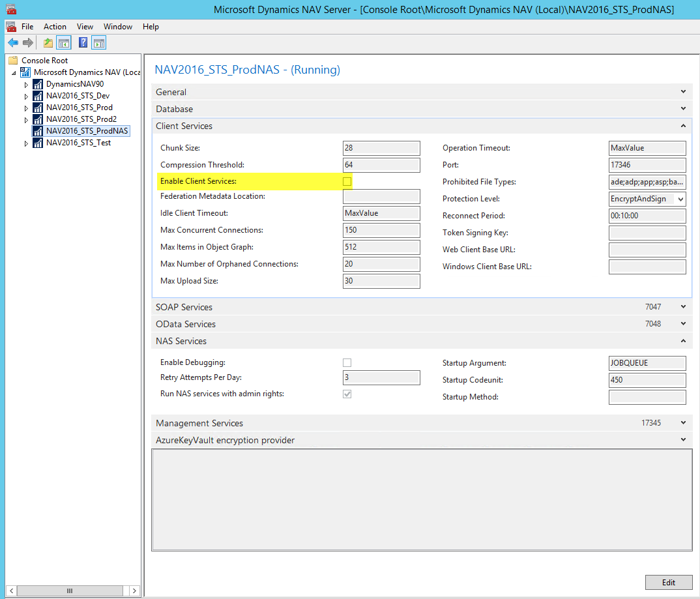This screenshot has width=700, height=599.
Task: Open the Help icon in the toolbar
Action: pyautogui.click(x=83, y=42)
